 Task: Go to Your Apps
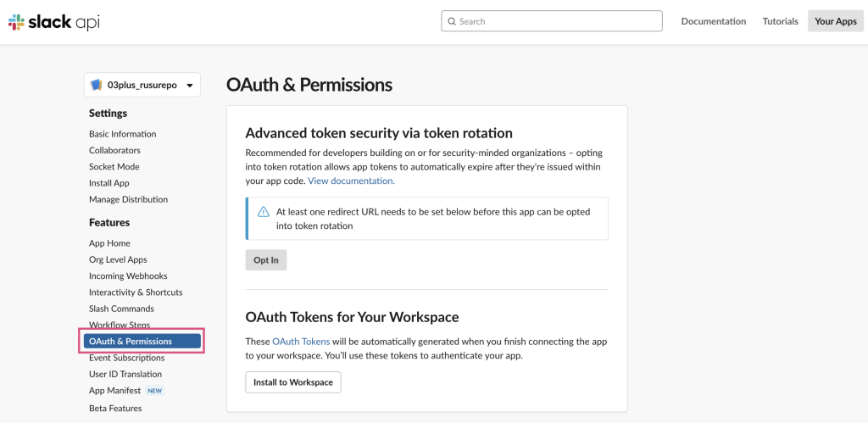coord(835,21)
